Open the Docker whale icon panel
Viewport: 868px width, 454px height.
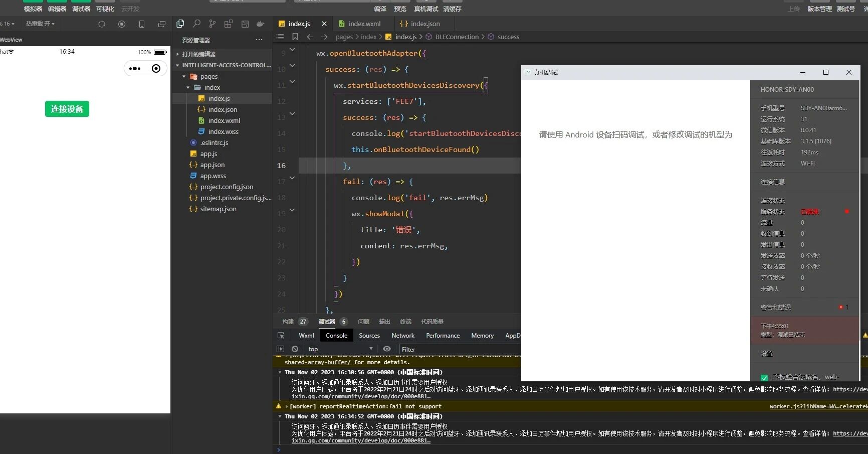[260, 24]
